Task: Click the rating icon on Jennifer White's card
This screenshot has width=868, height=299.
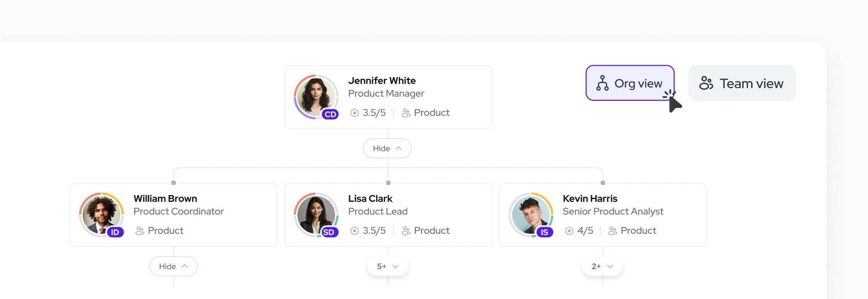Action: coord(354,113)
